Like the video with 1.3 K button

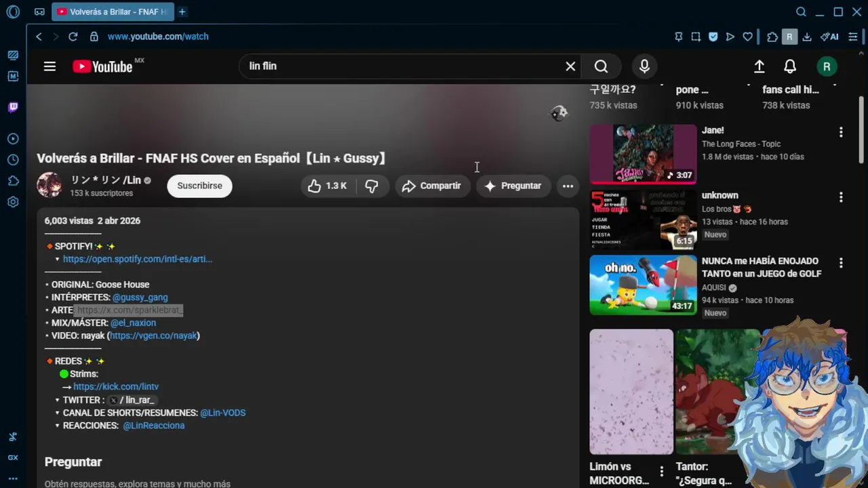pos(328,186)
